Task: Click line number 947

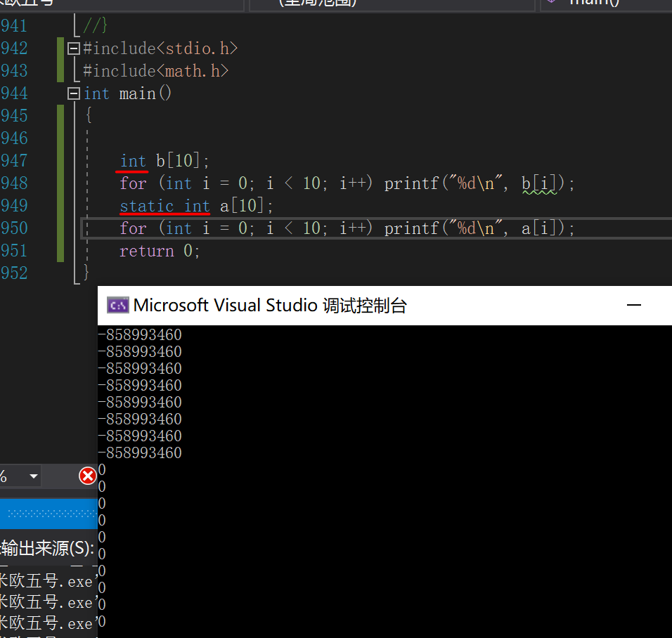Action: [14, 161]
